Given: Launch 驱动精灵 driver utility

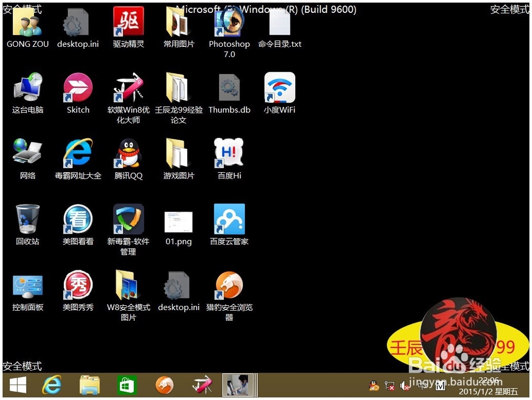Looking at the screenshot, I should (128, 24).
